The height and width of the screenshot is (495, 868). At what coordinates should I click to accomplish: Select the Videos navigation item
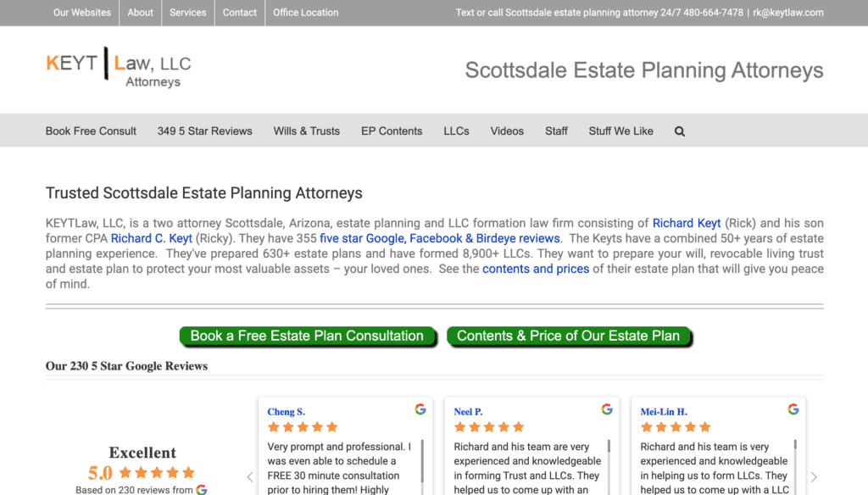click(507, 131)
